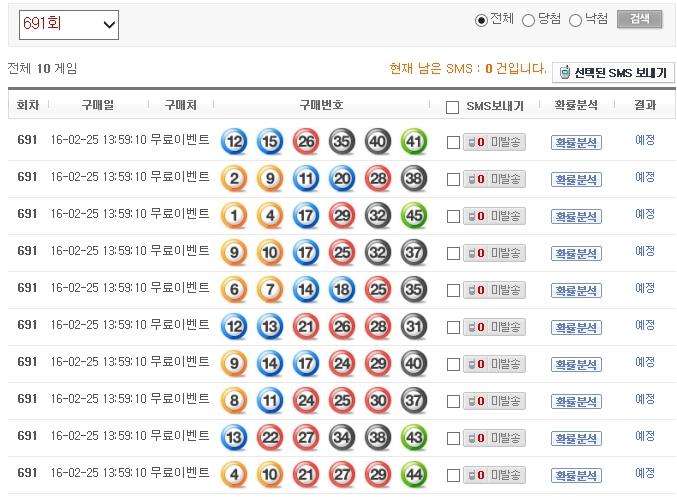Click yellow ball number 7
The image size is (677, 497).
point(270,290)
